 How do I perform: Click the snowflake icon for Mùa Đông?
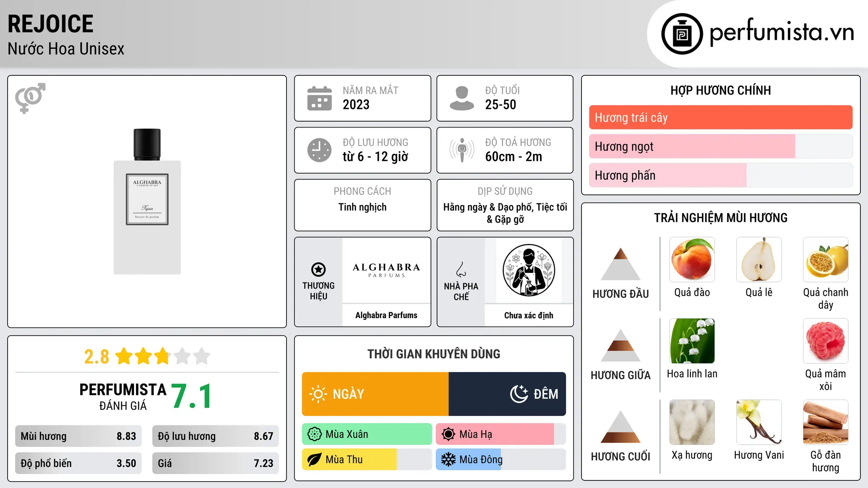[x=448, y=460]
